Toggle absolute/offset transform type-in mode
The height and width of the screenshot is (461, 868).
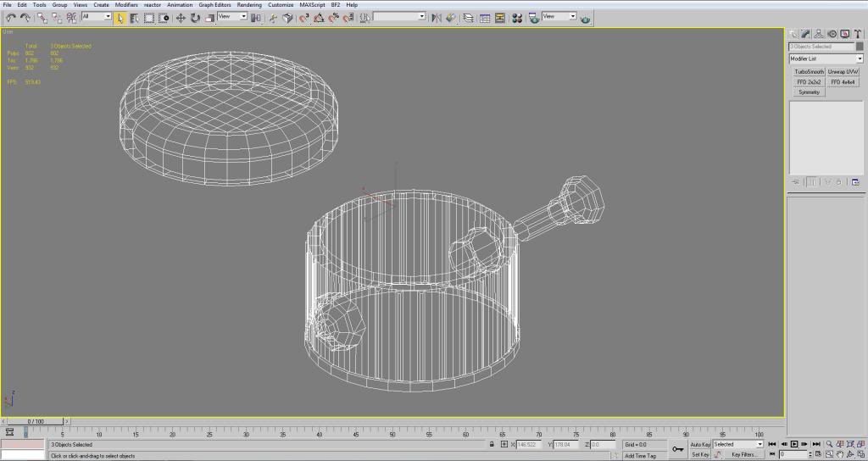coord(504,444)
